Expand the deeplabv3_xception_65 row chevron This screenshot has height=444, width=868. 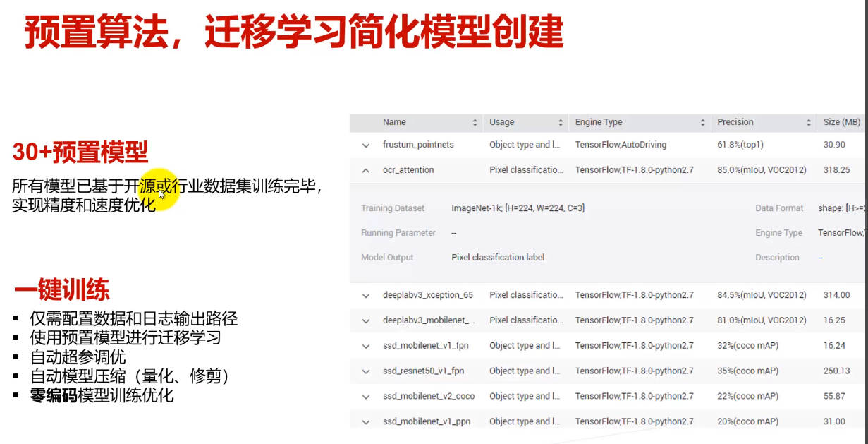point(365,296)
